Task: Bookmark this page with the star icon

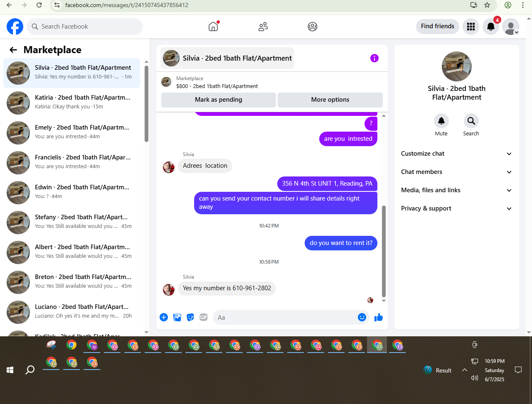Action: click(487, 5)
